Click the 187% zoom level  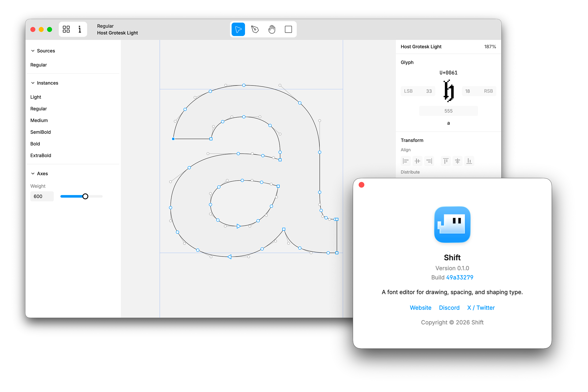click(x=490, y=47)
